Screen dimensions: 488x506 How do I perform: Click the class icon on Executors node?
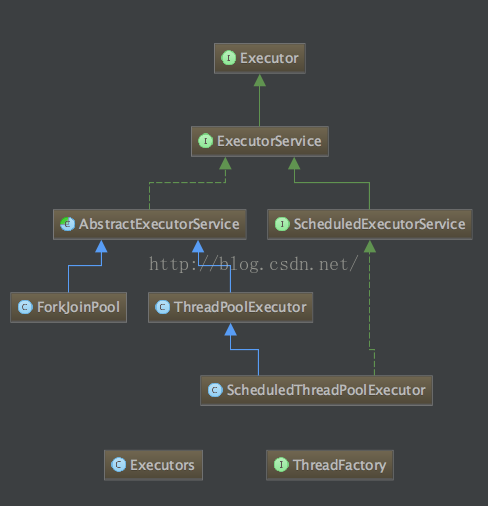(118, 465)
